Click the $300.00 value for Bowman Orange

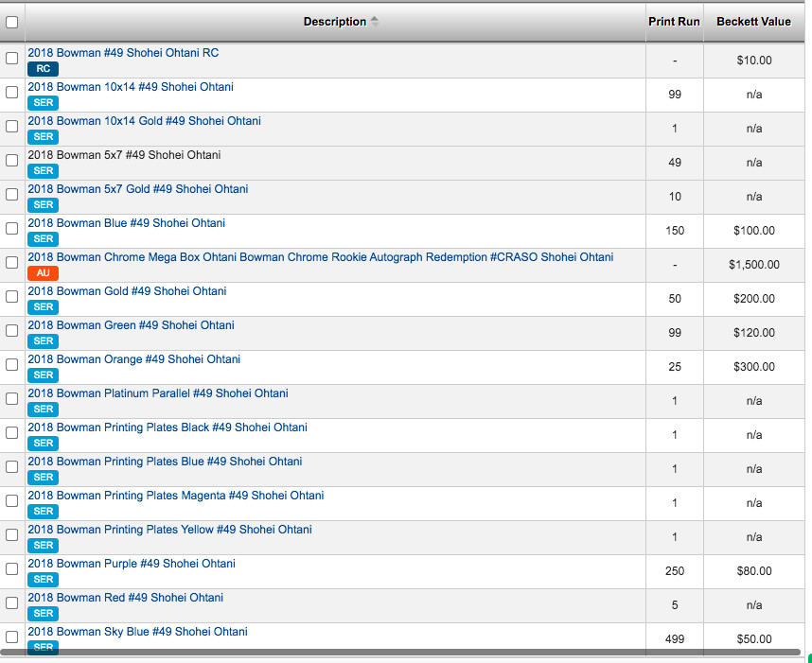pyautogui.click(x=753, y=367)
